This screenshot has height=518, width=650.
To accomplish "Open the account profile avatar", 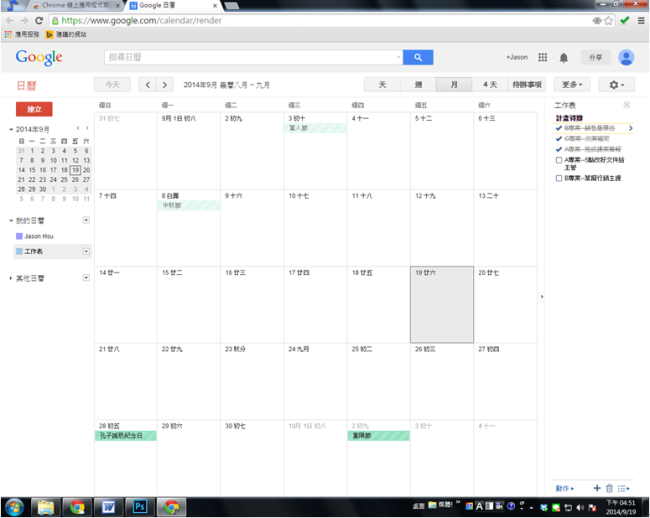I will [x=626, y=57].
